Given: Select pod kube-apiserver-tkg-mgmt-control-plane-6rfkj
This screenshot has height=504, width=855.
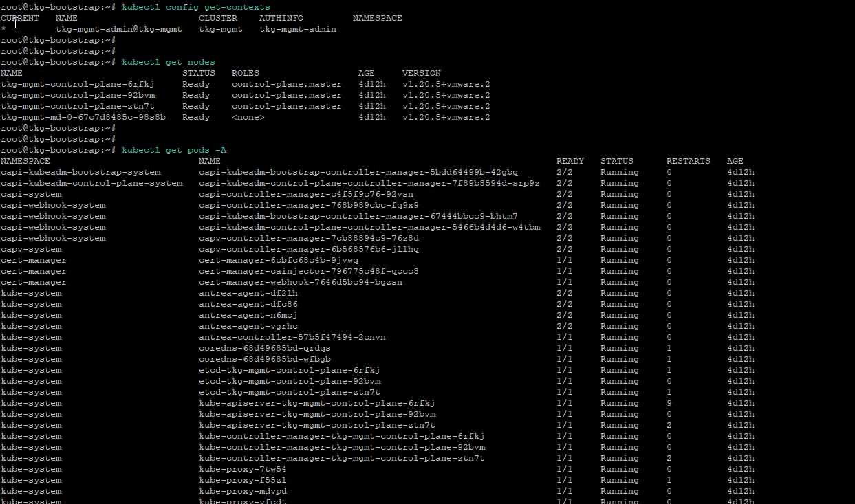Looking at the screenshot, I should [x=317, y=403].
